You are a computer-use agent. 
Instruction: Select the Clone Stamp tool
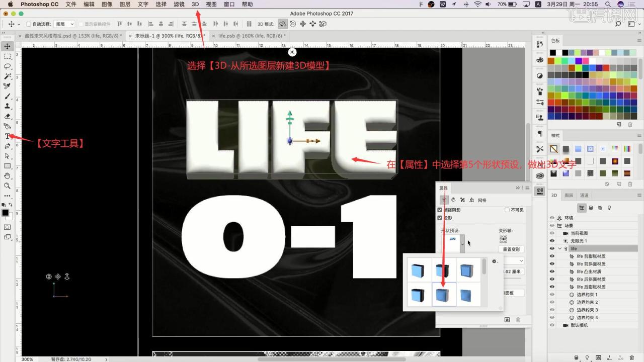coord(8,106)
